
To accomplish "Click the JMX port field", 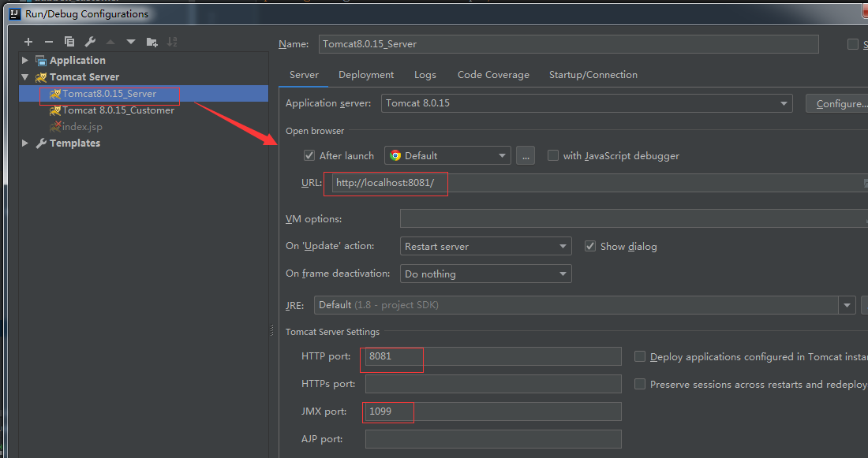I will point(493,411).
